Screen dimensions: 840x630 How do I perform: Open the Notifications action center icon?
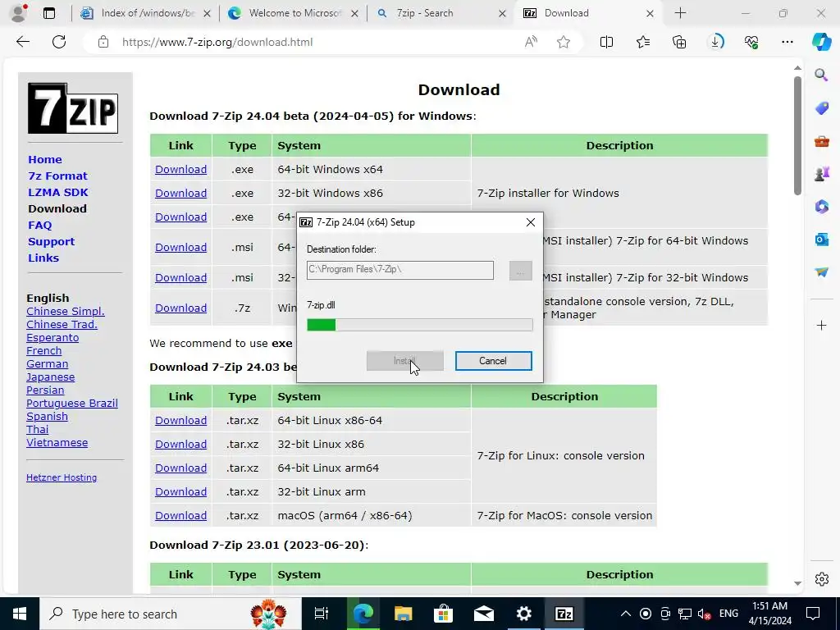point(813,614)
